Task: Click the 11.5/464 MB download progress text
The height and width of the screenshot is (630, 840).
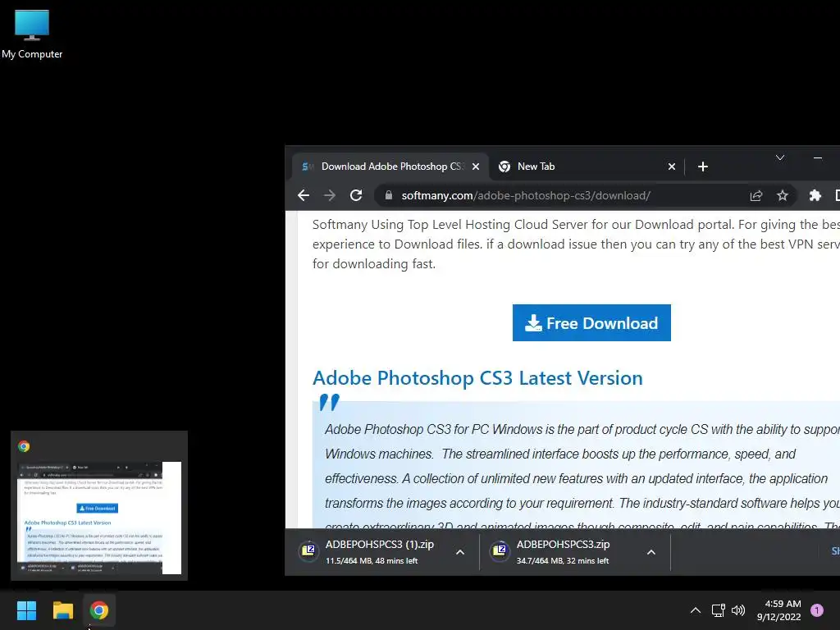Action: (x=372, y=561)
